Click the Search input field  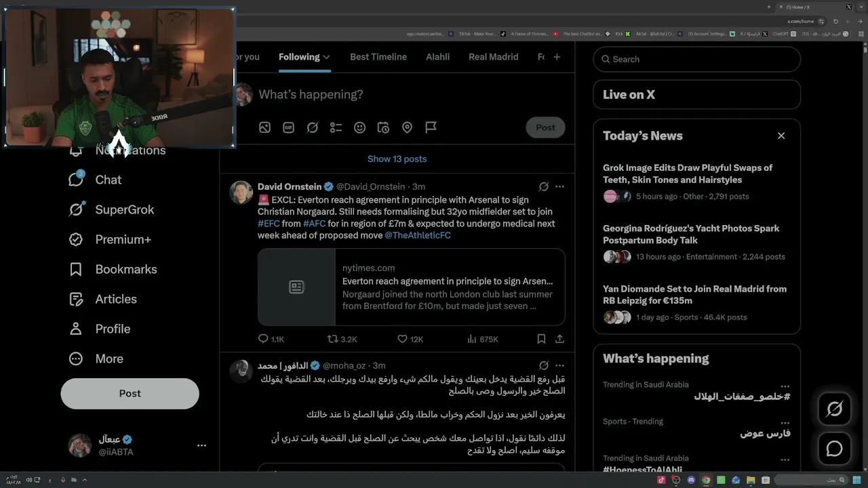click(697, 59)
